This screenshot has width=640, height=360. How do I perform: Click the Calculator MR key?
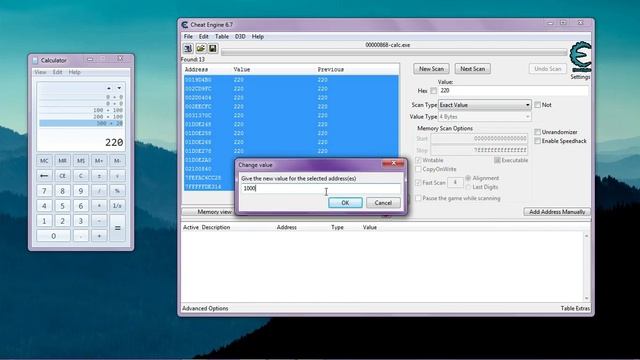[62, 161]
